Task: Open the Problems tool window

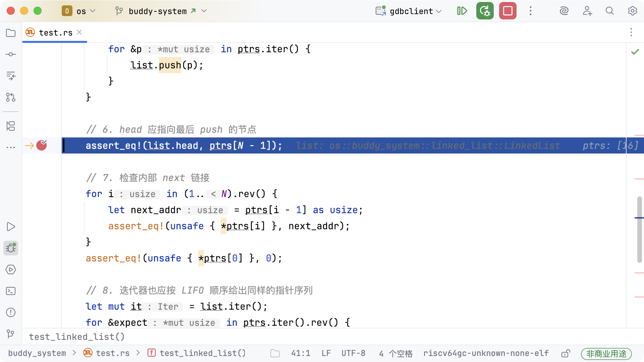Action: 11,312
